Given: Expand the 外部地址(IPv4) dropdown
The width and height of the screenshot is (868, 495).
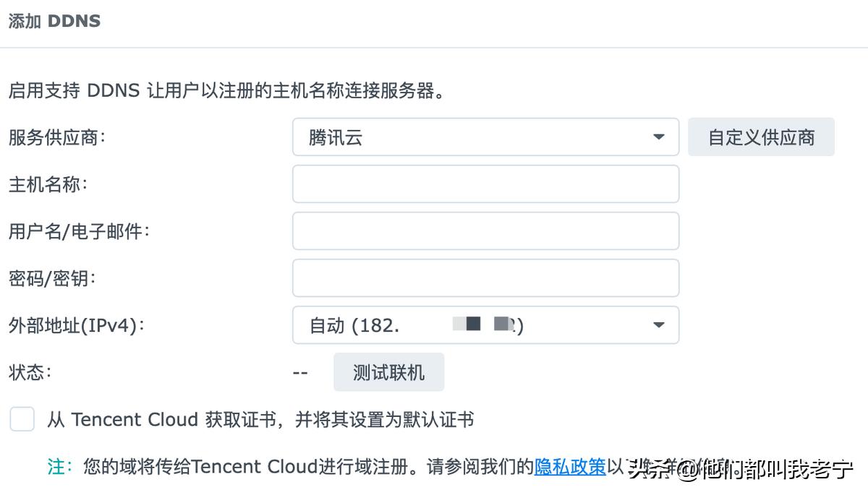Looking at the screenshot, I should (658, 325).
